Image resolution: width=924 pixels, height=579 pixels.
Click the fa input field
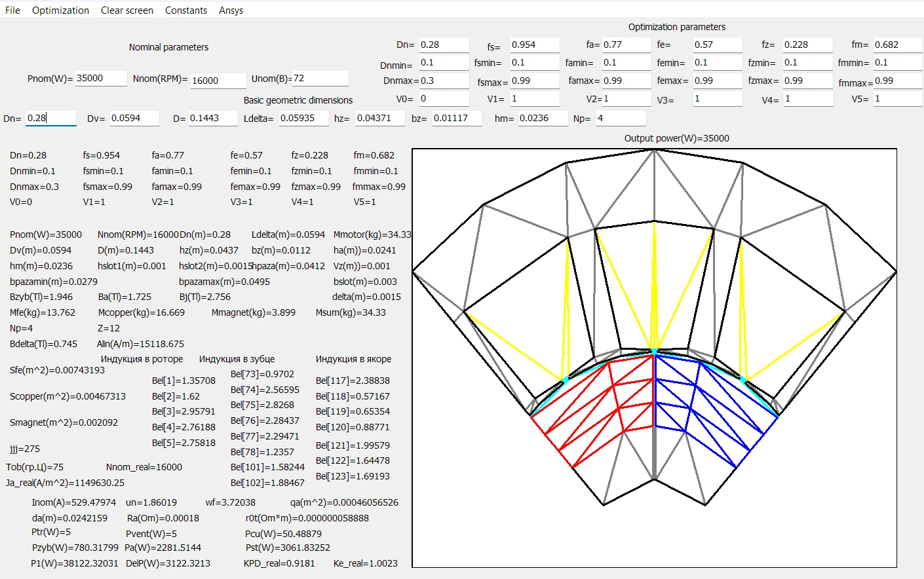click(x=626, y=45)
